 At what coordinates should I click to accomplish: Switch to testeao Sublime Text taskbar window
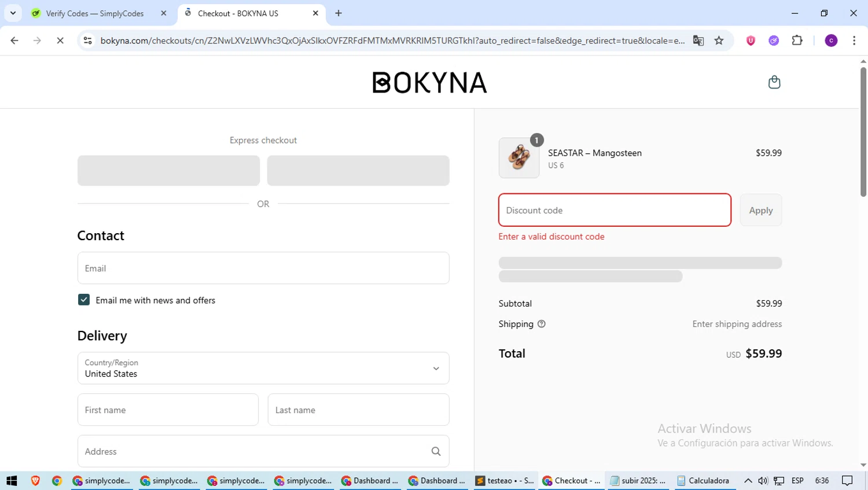click(x=504, y=481)
